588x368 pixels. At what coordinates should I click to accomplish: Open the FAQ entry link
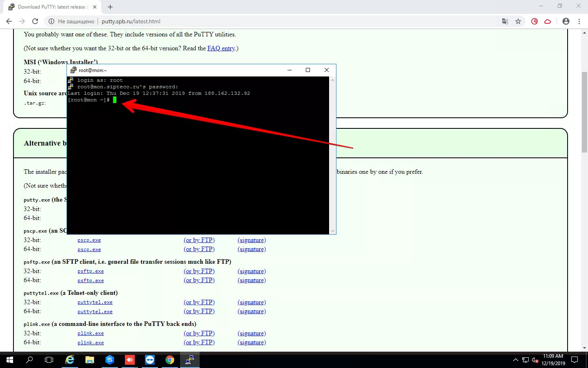tap(221, 48)
